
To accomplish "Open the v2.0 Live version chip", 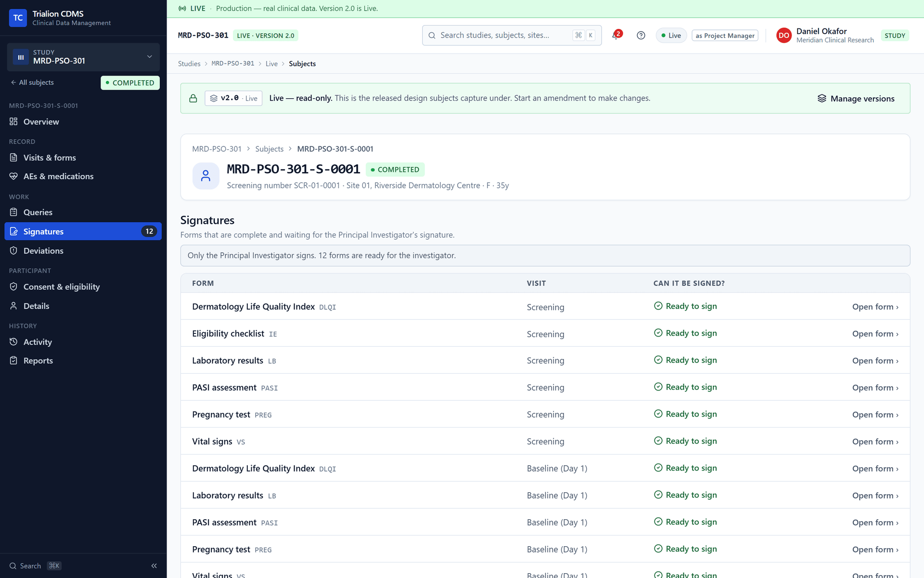I will pos(233,98).
